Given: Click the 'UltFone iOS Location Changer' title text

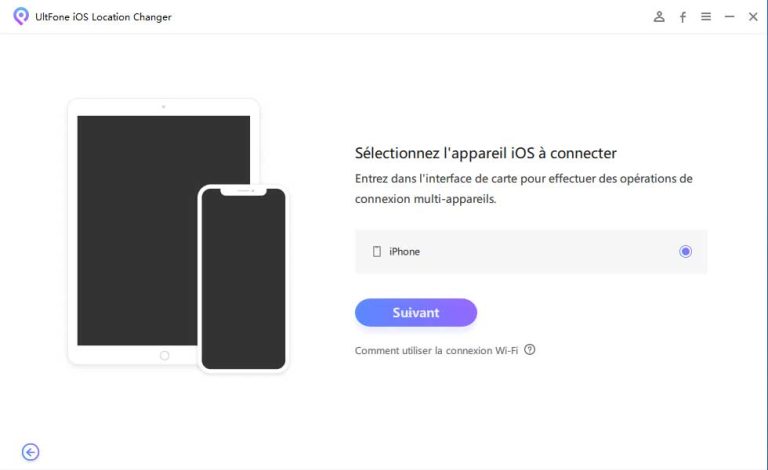Looking at the screenshot, I should 104,17.
